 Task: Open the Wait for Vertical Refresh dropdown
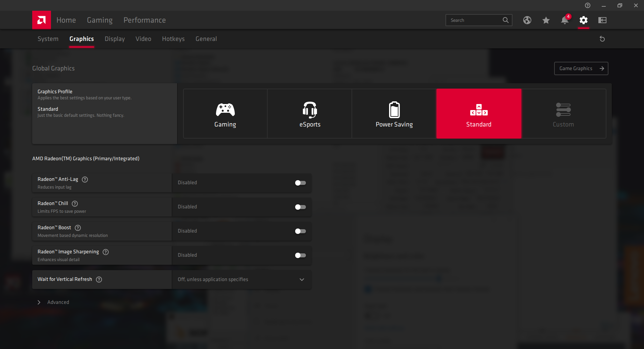tap(241, 280)
